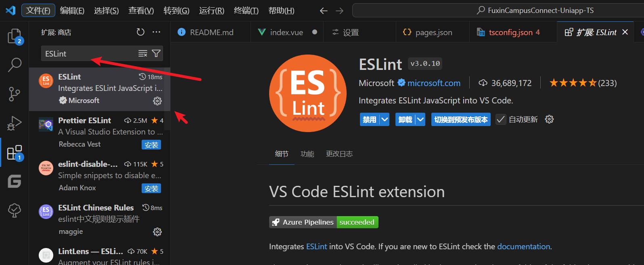Screen dimensions: 644x265
Task: Click the 卸载 button
Action: pyautogui.click(x=406, y=119)
